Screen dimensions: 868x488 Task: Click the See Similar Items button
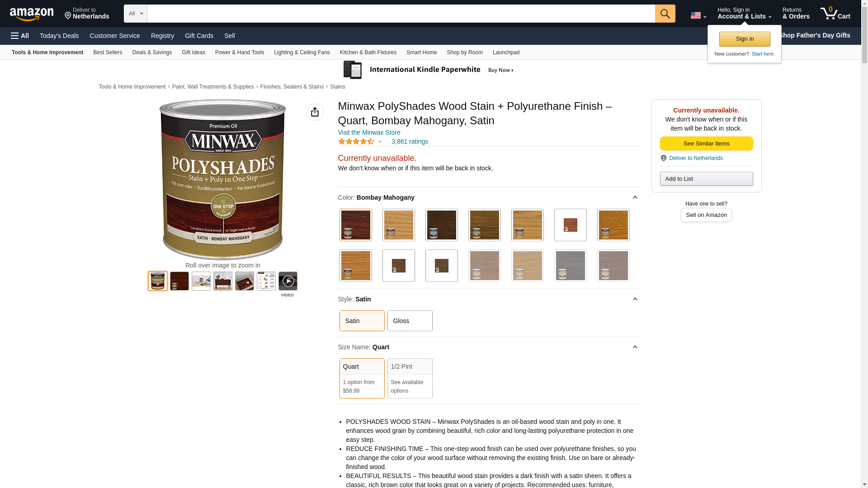(x=706, y=143)
